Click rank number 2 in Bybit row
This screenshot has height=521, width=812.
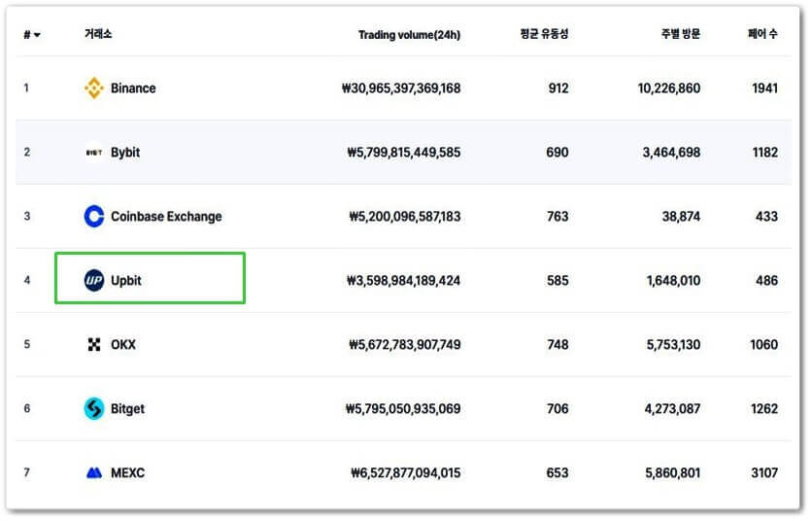coord(27,153)
